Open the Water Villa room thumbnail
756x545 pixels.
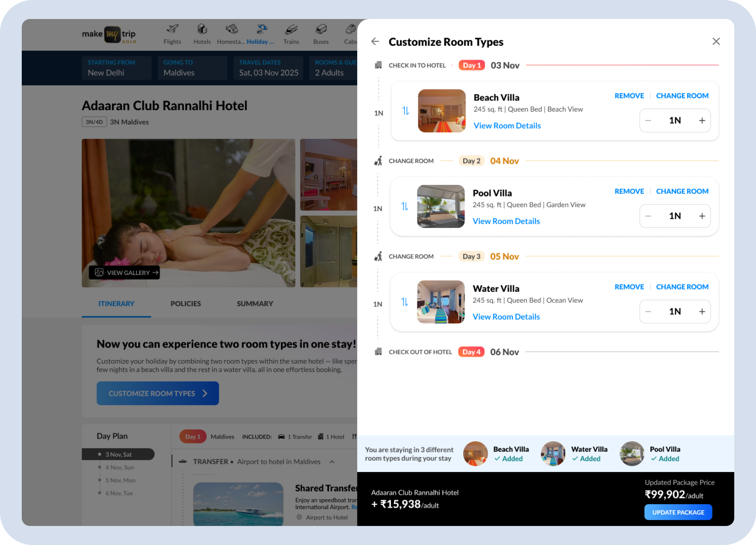441,302
